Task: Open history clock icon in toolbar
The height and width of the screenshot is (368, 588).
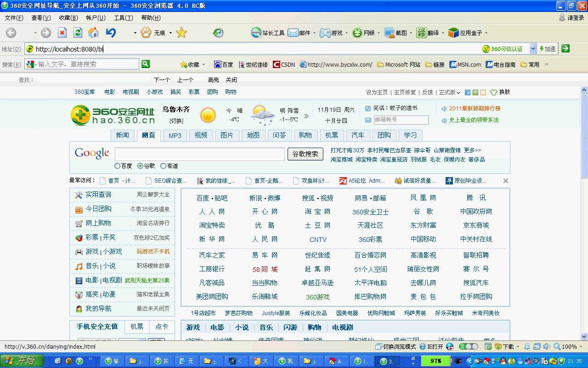Action: 218,33
